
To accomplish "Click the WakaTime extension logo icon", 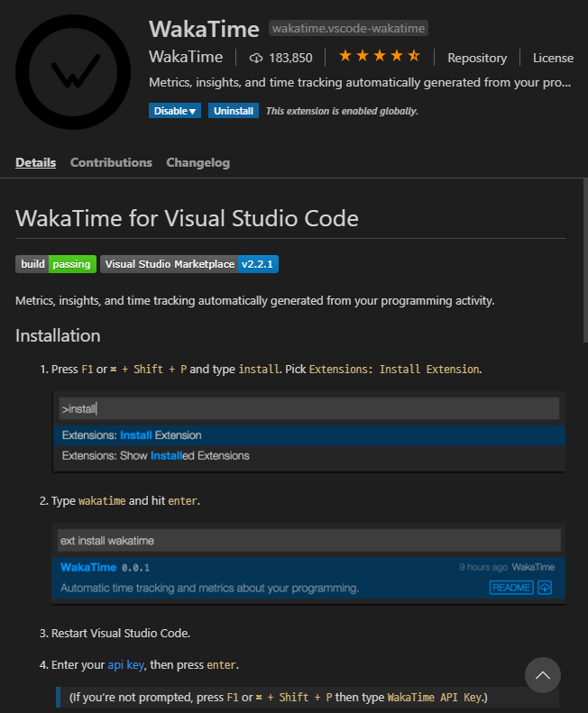I will pyautogui.click(x=73, y=72).
